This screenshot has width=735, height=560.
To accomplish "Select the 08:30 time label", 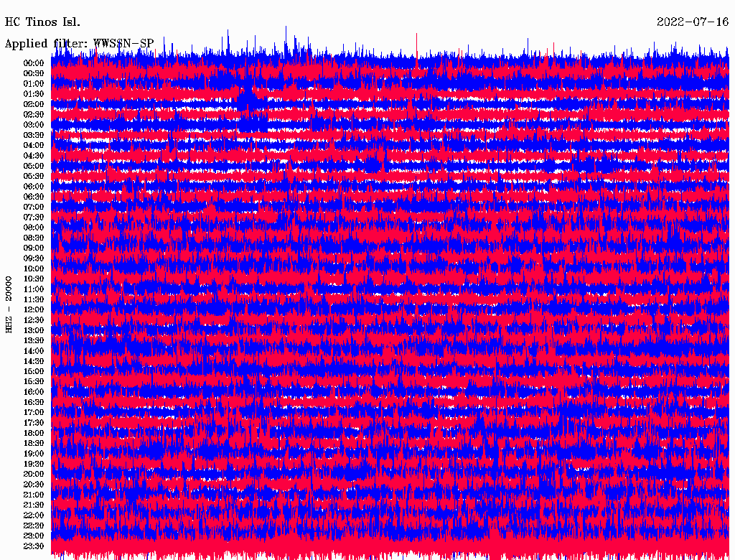I will (34, 238).
